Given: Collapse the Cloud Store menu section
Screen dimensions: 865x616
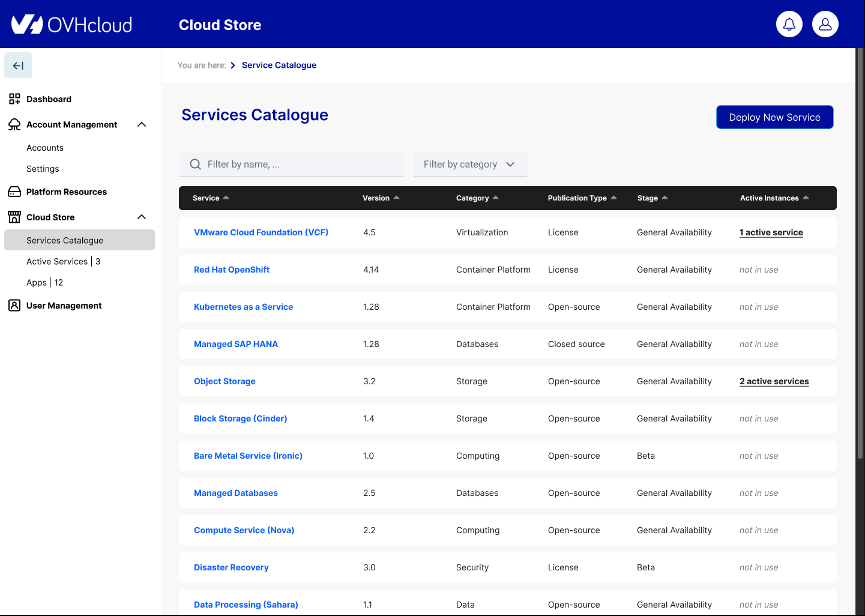Looking at the screenshot, I should pyautogui.click(x=142, y=217).
